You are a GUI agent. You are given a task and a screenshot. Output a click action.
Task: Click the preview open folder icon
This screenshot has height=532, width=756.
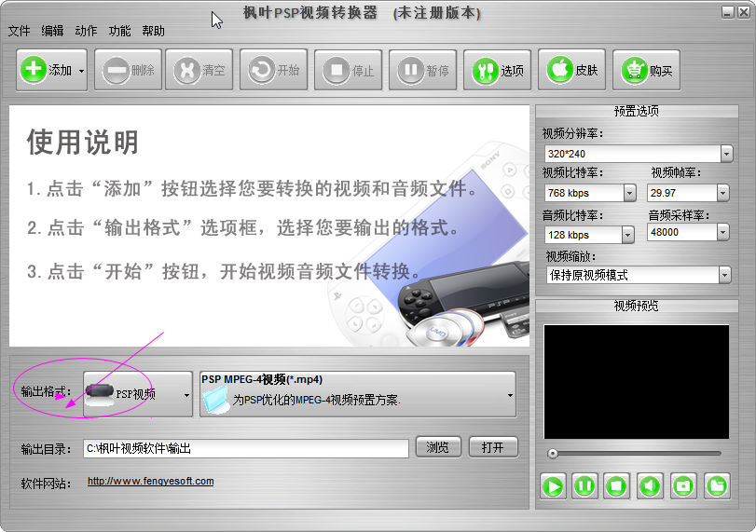pyautogui.click(x=717, y=486)
